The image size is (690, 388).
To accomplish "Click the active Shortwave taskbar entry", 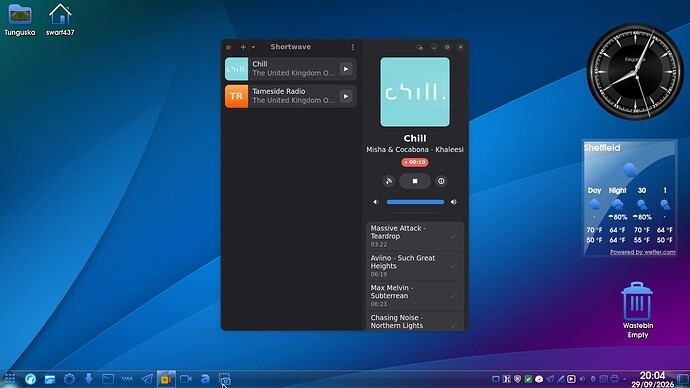I will (166, 379).
